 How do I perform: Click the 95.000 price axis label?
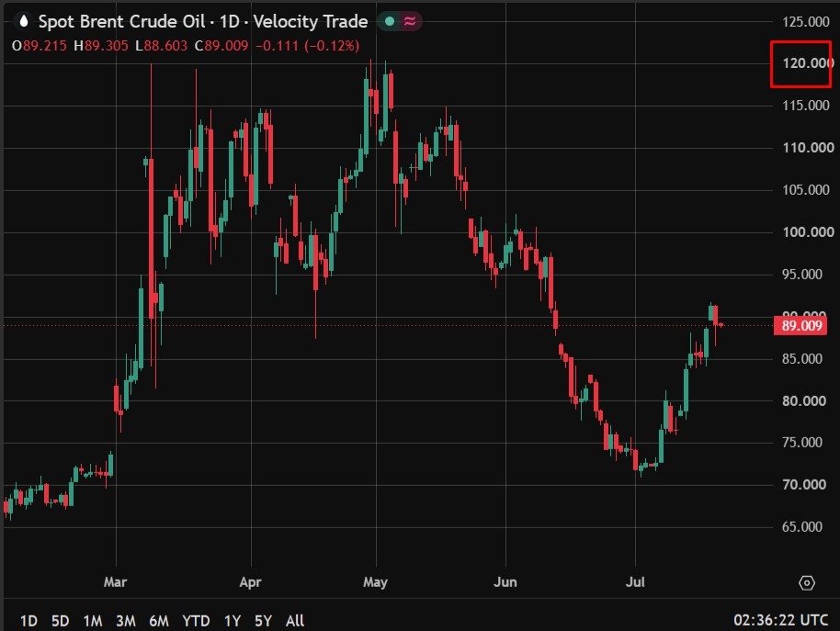point(802,275)
